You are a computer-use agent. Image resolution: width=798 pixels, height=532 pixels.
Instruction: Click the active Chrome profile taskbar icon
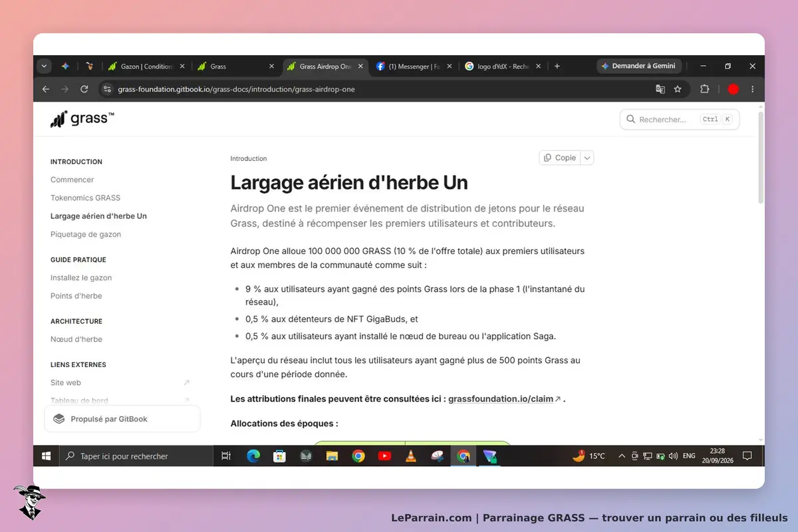pyautogui.click(x=464, y=456)
